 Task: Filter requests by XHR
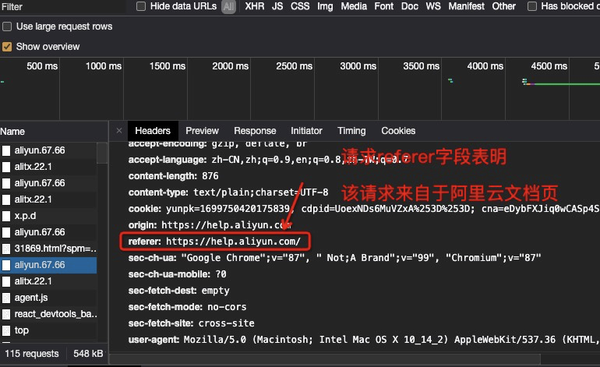254,7
